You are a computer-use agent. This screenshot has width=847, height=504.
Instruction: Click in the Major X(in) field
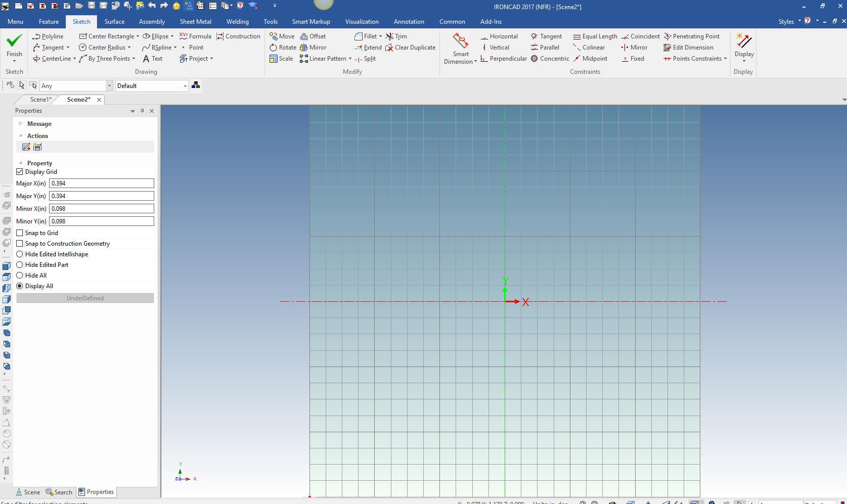[x=102, y=184]
